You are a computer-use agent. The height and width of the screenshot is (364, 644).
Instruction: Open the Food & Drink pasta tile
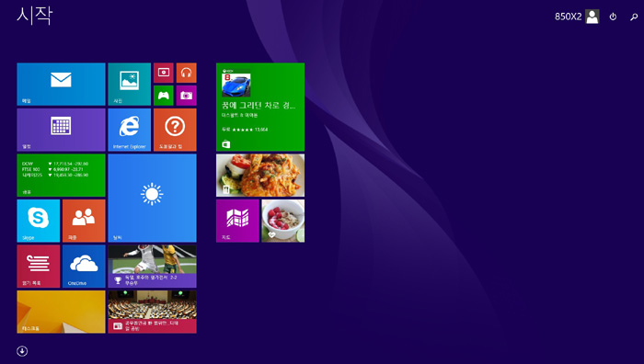260,176
